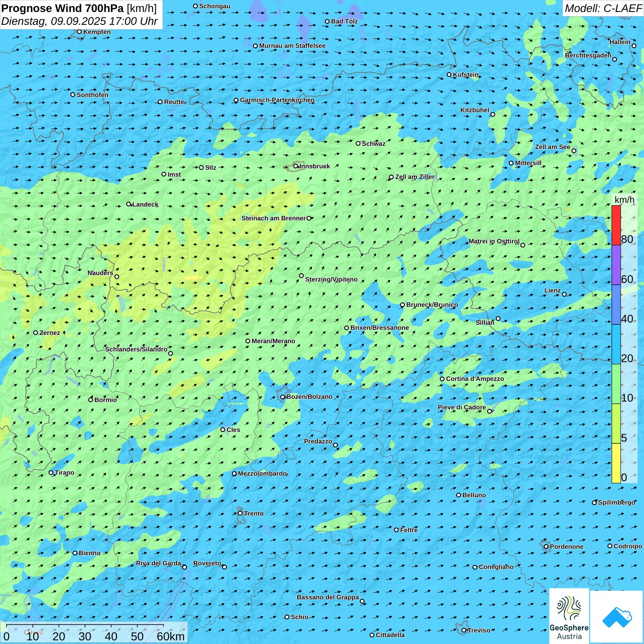Select the Landeck city label

point(145,204)
